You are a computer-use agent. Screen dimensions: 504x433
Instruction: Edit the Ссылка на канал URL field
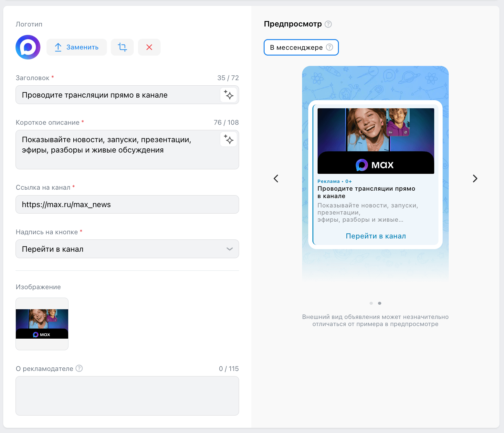pyautogui.click(x=127, y=204)
